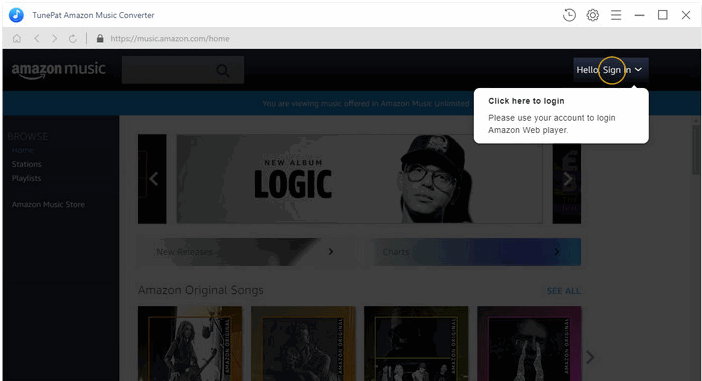The width and height of the screenshot is (702, 381).
Task: Click Hello, Sign in button
Action: pos(611,70)
